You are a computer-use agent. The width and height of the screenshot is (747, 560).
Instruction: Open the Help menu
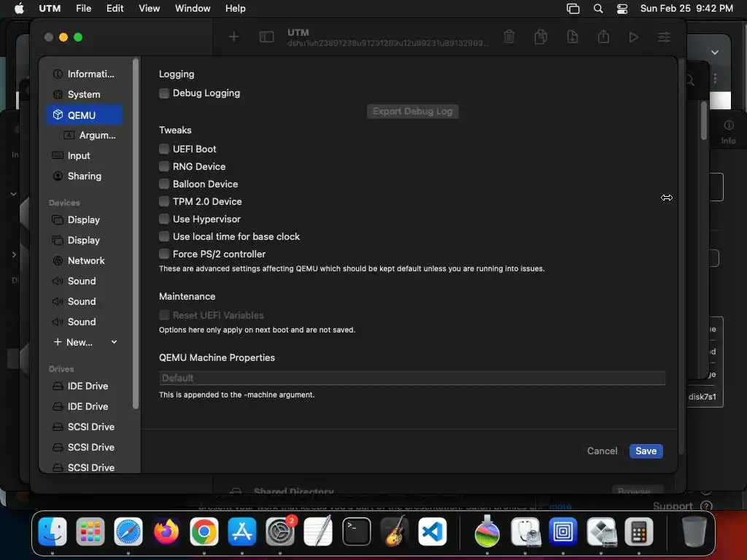pyautogui.click(x=236, y=9)
